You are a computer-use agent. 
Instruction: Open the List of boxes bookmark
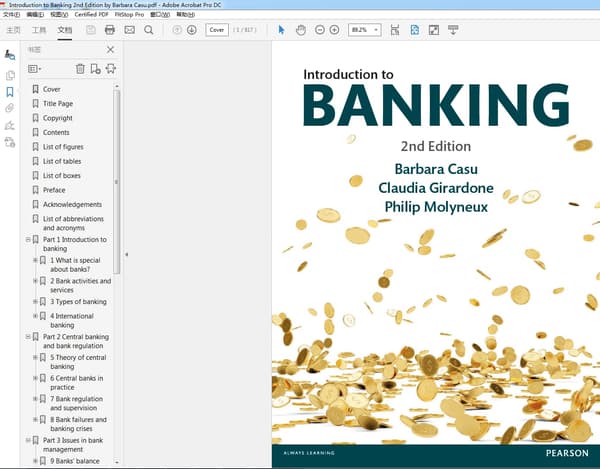click(x=62, y=176)
